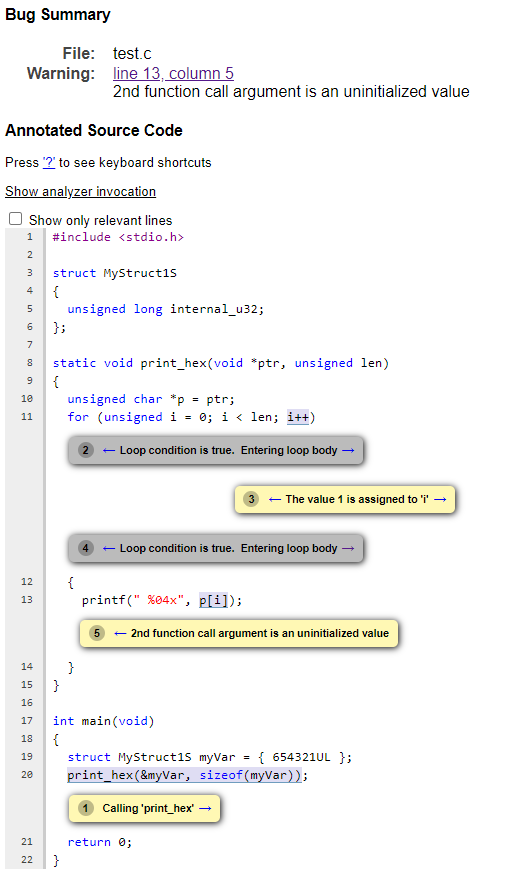
Task: Click left arrow in step 3 bubble
Action: pyautogui.click(x=274, y=499)
